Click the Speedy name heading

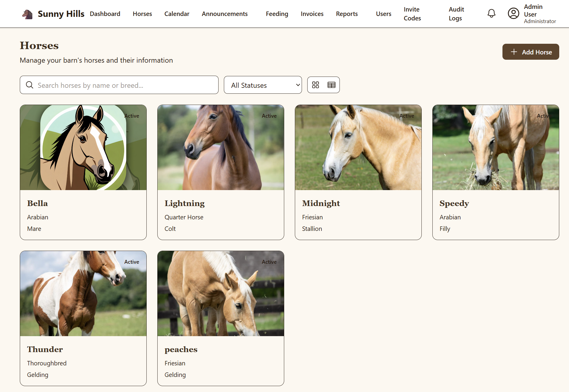[454, 204]
